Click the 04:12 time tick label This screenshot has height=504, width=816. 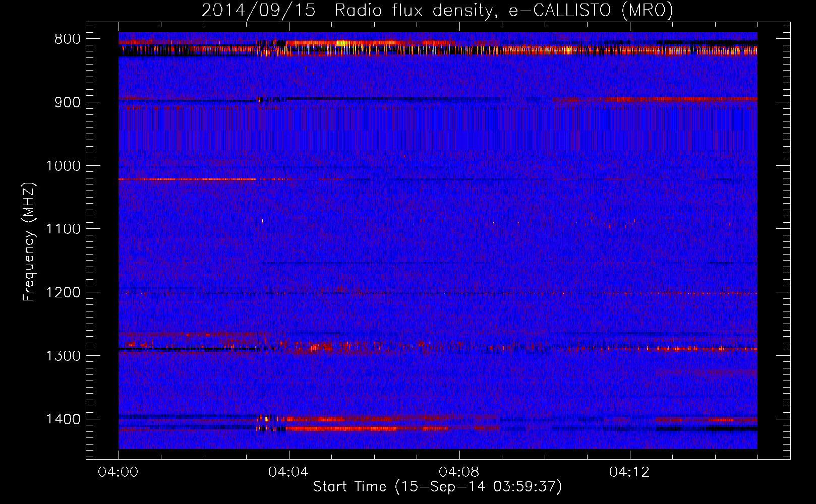[x=629, y=472]
